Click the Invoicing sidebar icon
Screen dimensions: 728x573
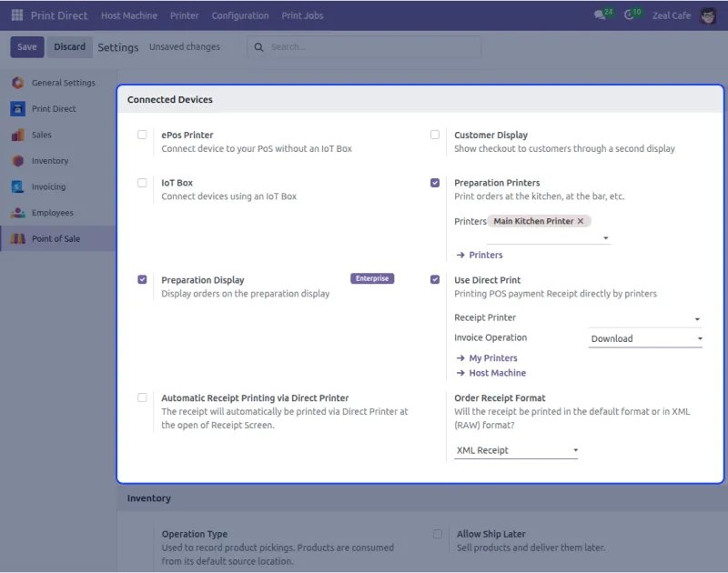tap(17, 186)
